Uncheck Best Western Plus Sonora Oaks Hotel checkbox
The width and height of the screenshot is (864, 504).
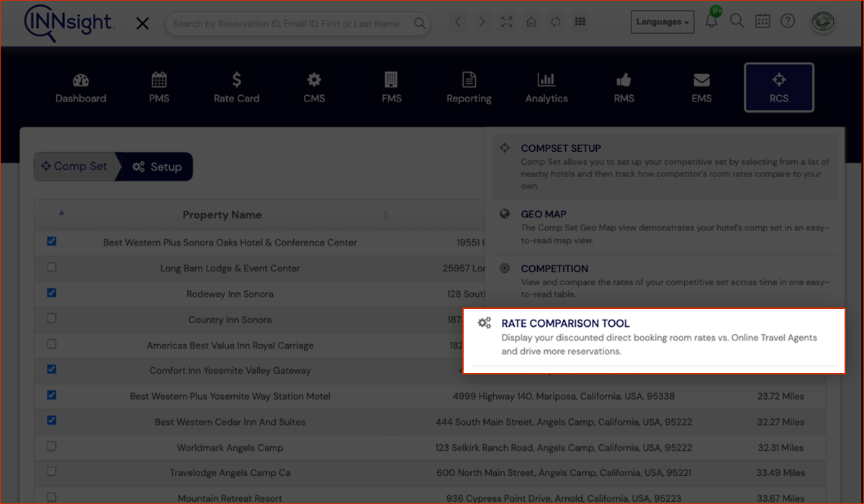click(x=52, y=241)
